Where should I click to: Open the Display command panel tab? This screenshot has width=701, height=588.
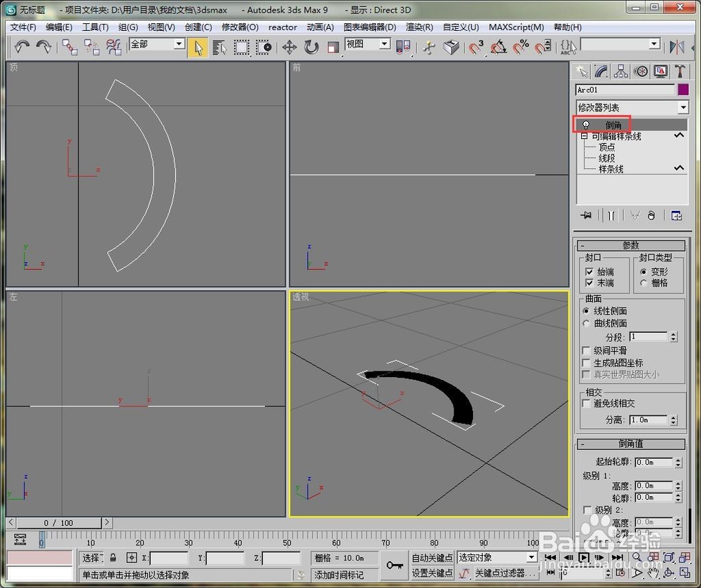tap(660, 71)
